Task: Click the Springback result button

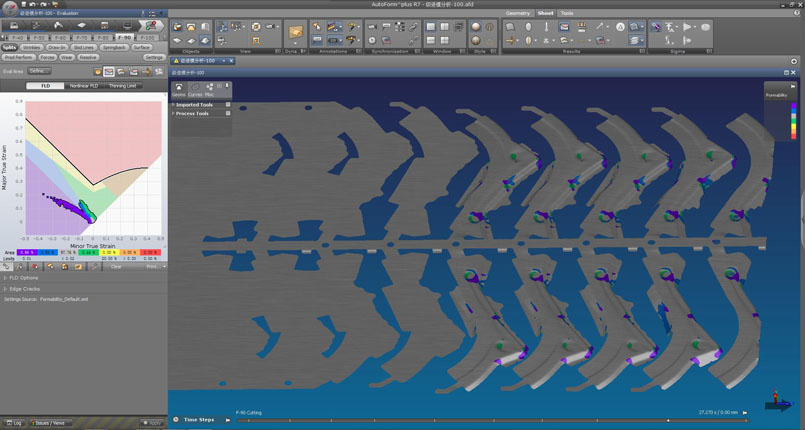Action: pos(114,47)
